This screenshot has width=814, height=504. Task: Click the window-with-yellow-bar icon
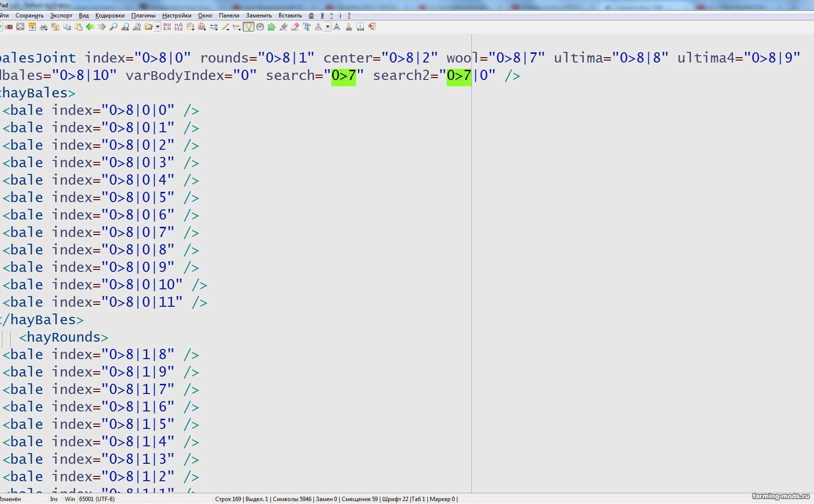pyautogui.click(x=32, y=27)
